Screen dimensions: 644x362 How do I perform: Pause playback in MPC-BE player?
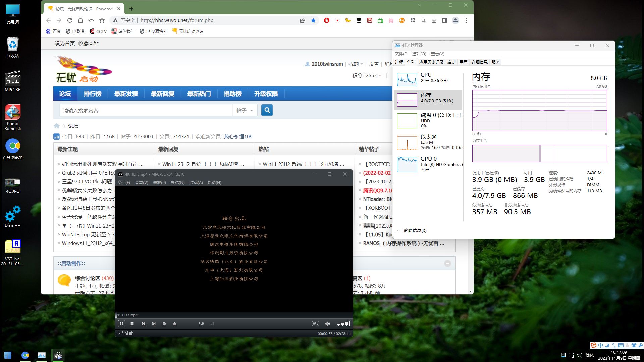click(x=122, y=324)
